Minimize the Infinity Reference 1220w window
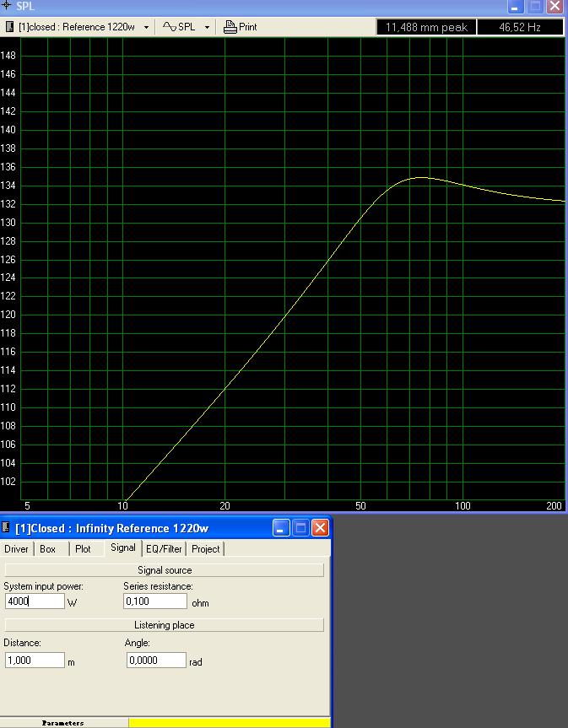This screenshot has height=728, width=568. click(x=281, y=528)
